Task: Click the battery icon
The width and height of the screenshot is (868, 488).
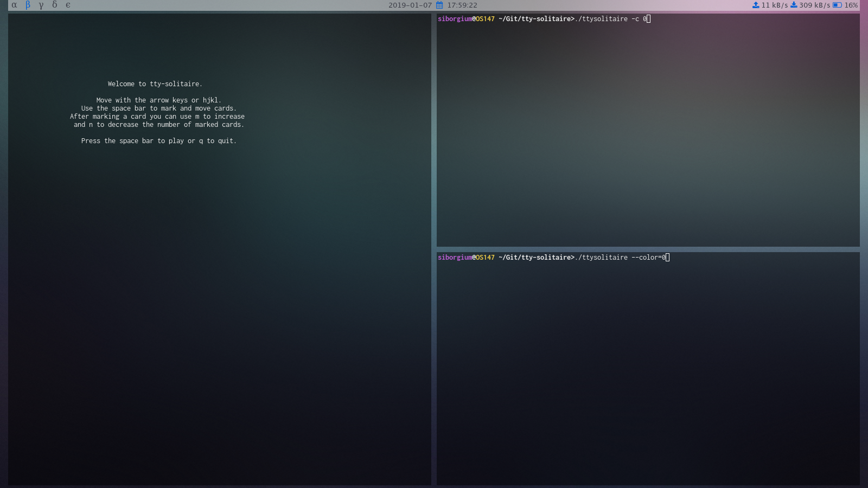Action: coord(837,5)
